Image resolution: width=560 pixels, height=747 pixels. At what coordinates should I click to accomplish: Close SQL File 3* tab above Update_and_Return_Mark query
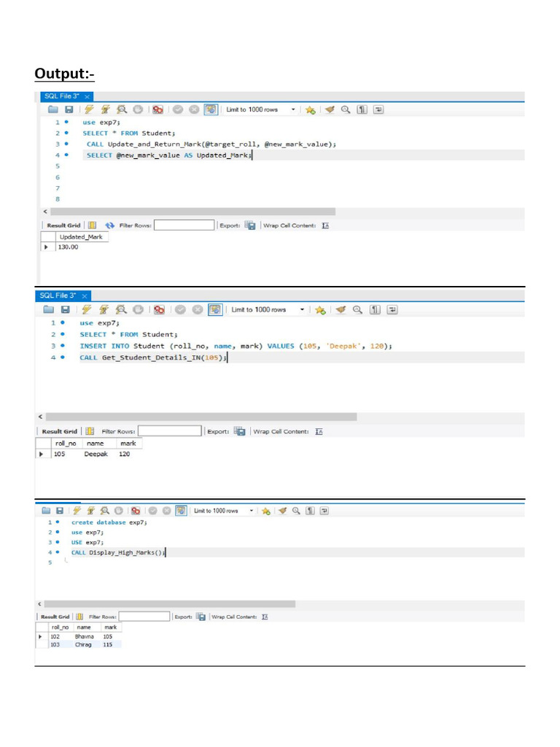coord(87,97)
